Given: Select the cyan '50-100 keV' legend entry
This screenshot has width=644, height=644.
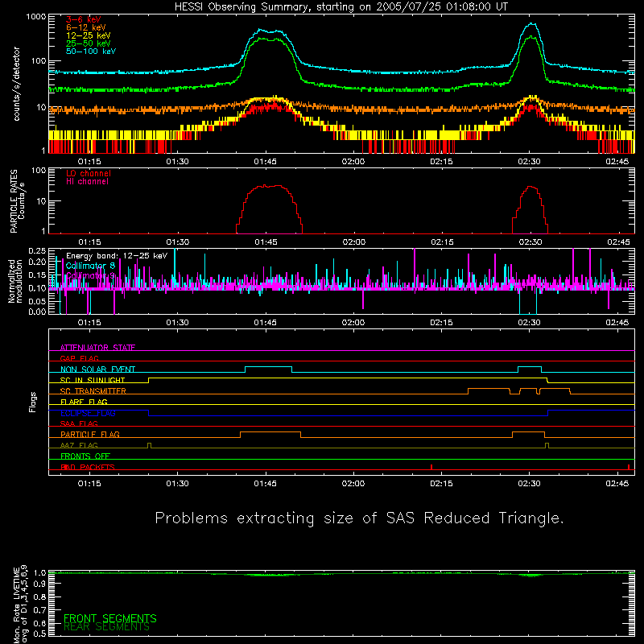Looking at the screenshot, I should click(x=91, y=52).
